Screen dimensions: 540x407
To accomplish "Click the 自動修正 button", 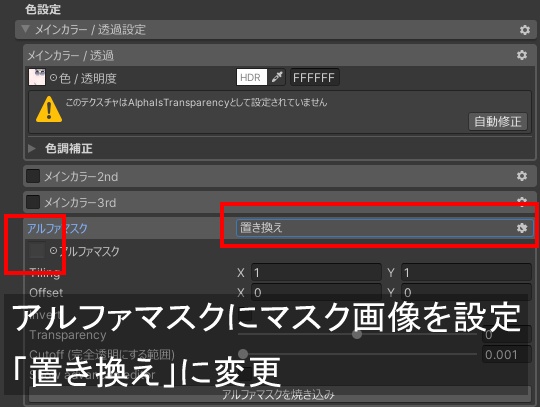I will point(498,121).
